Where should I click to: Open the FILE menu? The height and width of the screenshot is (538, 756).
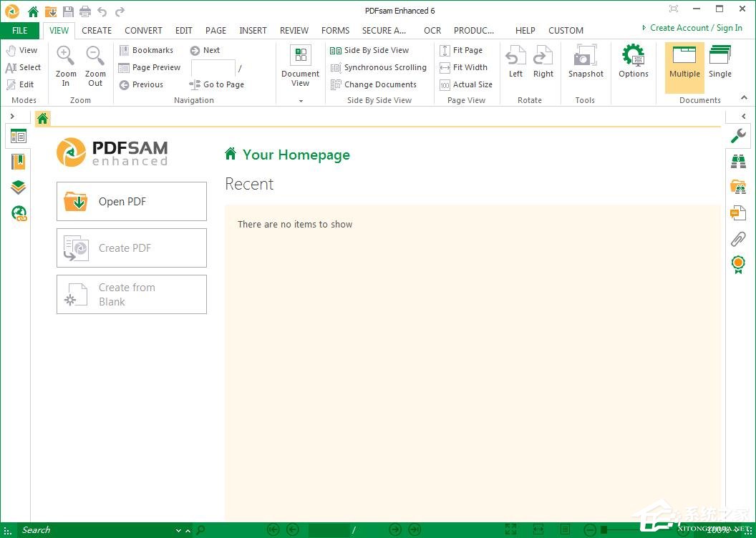tap(20, 30)
